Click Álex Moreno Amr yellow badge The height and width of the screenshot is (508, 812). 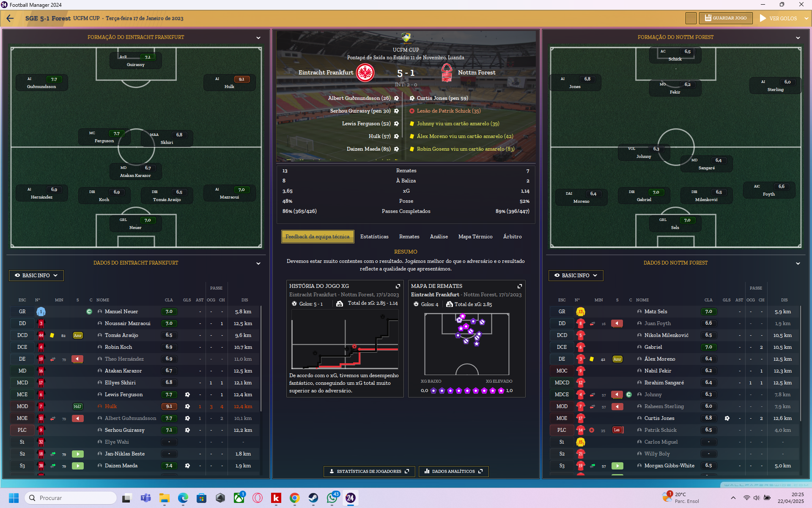617,359
